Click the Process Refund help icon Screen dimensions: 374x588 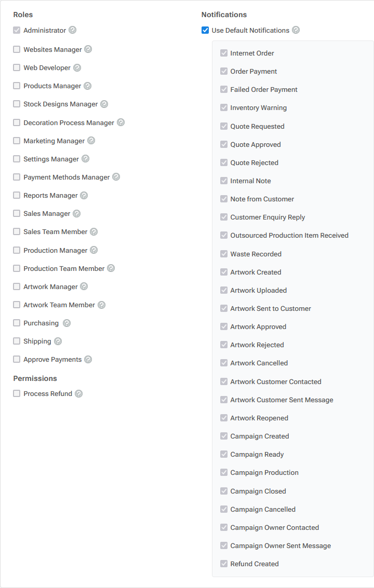tap(78, 393)
